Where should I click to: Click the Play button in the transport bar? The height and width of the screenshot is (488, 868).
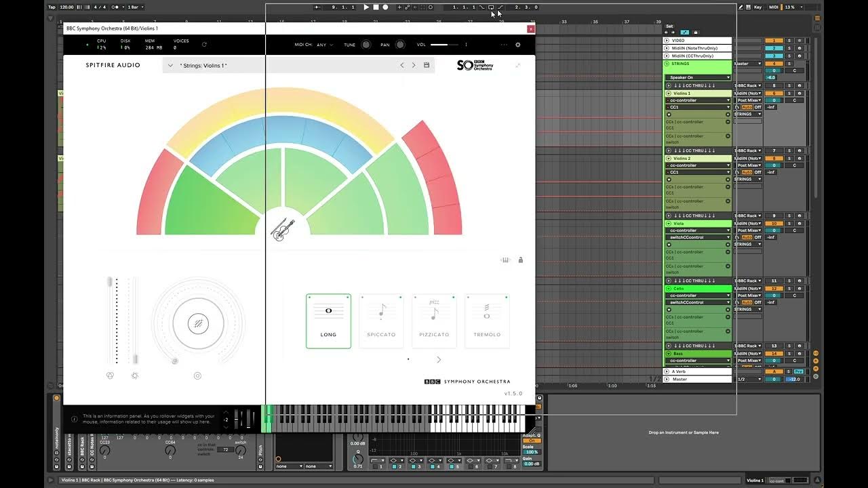coord(366,7)
